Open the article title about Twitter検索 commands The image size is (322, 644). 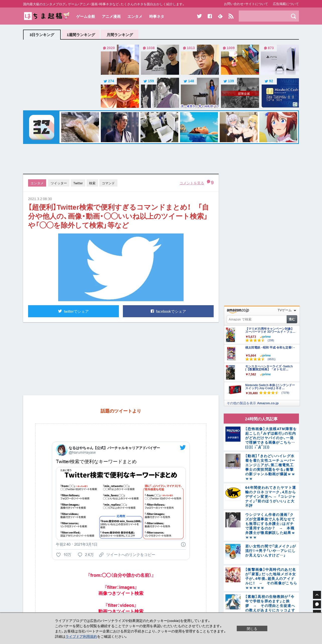118,216
